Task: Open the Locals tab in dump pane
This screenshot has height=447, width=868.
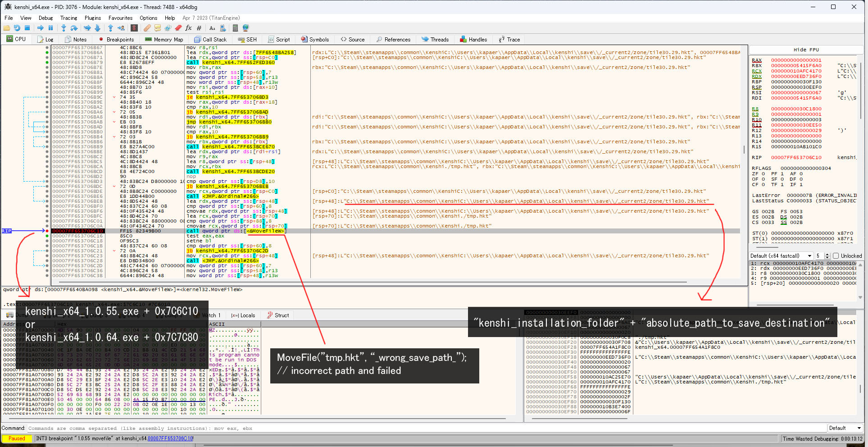Action: coord(243,315)
